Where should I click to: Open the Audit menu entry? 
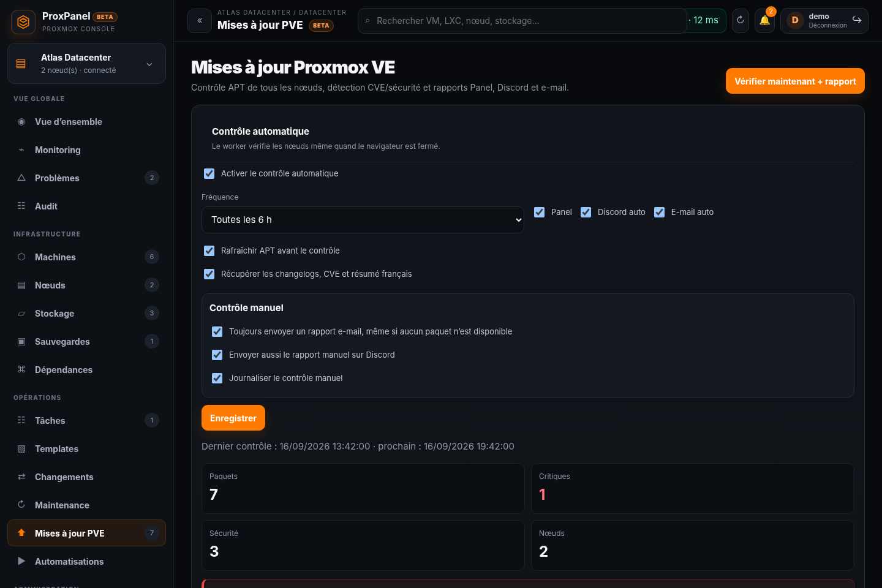coord(86,206)
